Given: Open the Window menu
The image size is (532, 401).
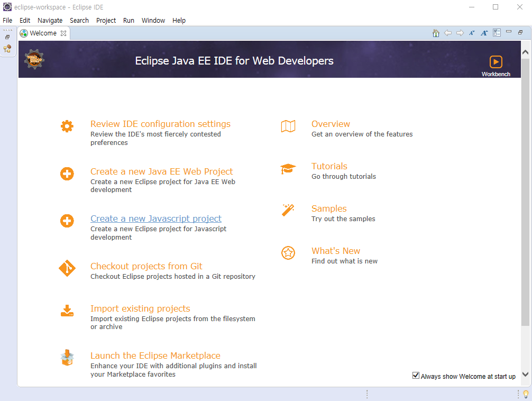Looking at the screenshot, I should (153, 21).
